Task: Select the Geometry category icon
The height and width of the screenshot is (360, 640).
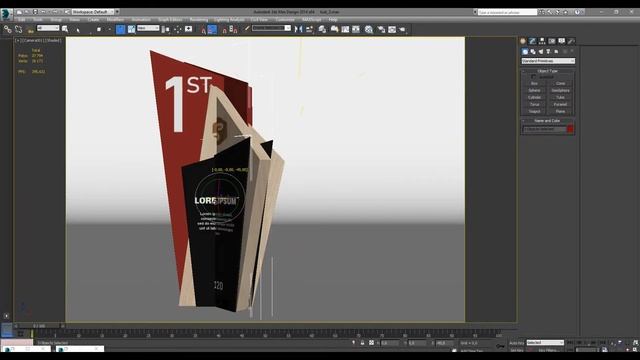Action: tap(525, 52)
